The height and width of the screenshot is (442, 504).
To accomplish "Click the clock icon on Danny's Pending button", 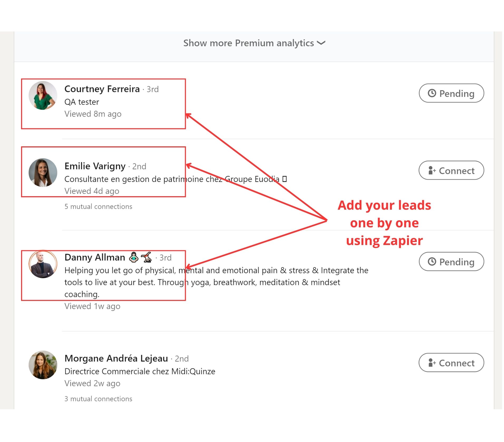I will point(432,262).
